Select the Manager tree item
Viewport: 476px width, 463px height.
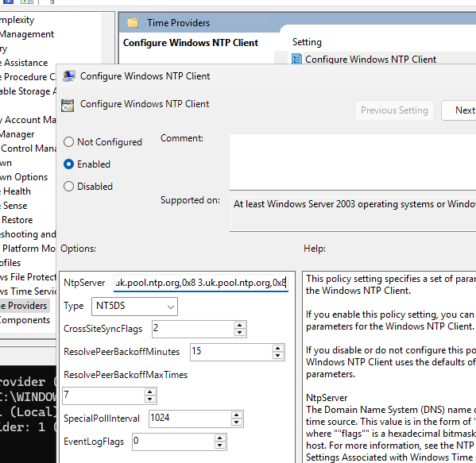[x=17, y=134]
